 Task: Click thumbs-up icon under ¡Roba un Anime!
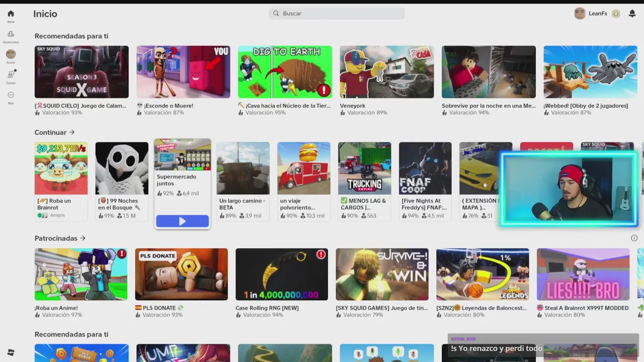click(37, 315)
